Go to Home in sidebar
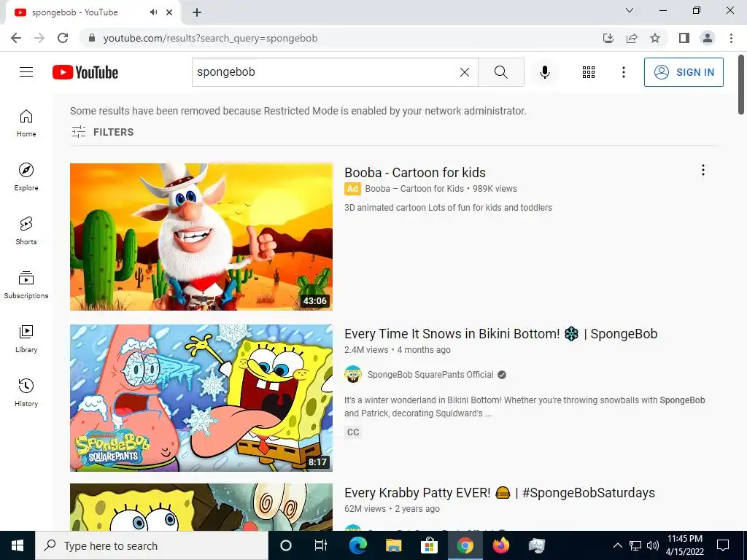 pyautogui.click(x=26, y=122)
